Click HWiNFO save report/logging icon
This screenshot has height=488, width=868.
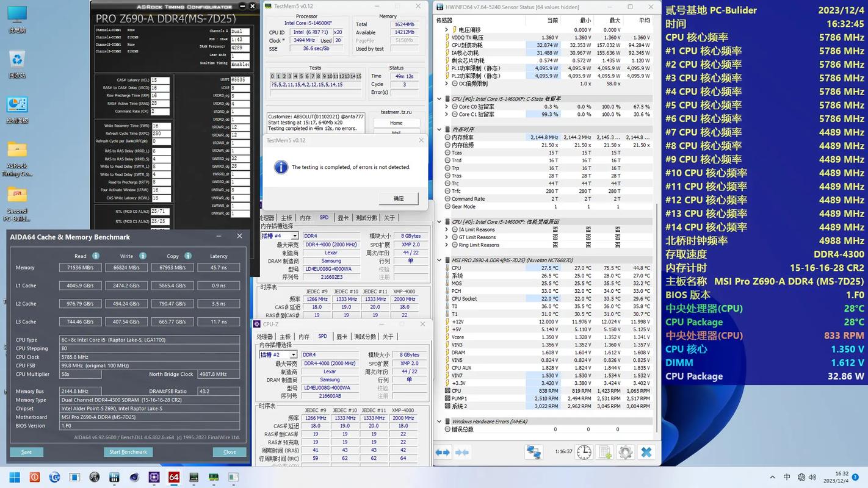(605, 452)
